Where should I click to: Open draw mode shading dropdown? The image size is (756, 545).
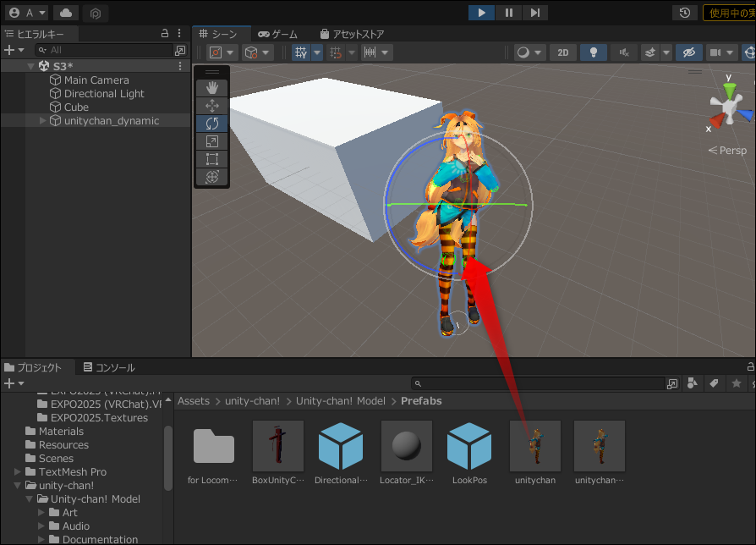(529, 52)
